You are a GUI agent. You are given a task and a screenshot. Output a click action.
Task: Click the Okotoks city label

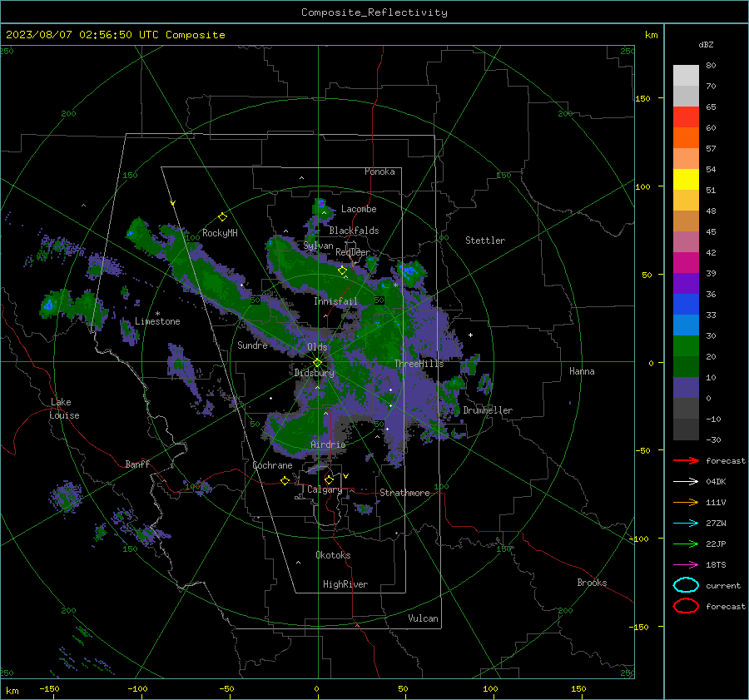click(333, 555)
